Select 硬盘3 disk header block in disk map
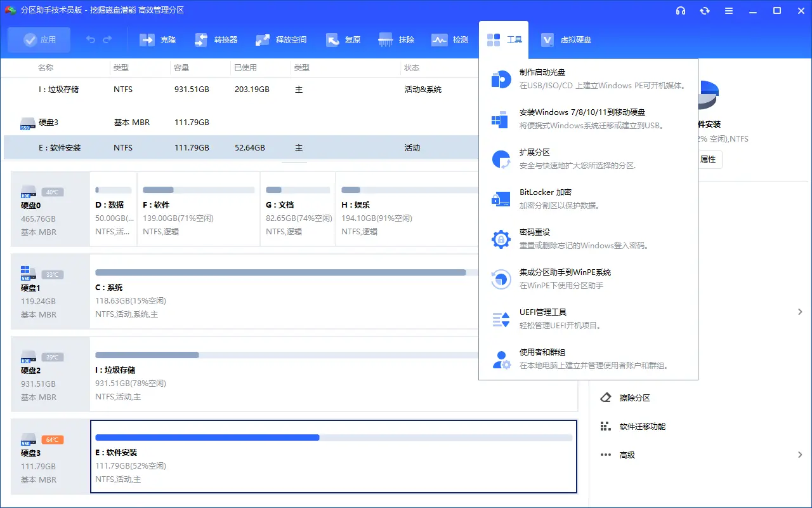This screenshot has width=812, height=508. pos(50,457)
